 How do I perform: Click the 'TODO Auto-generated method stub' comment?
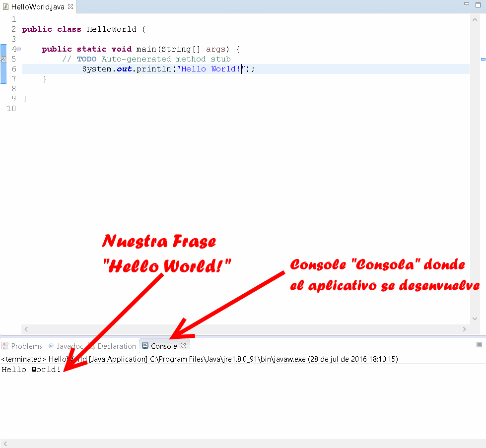[x=146, y=59]
